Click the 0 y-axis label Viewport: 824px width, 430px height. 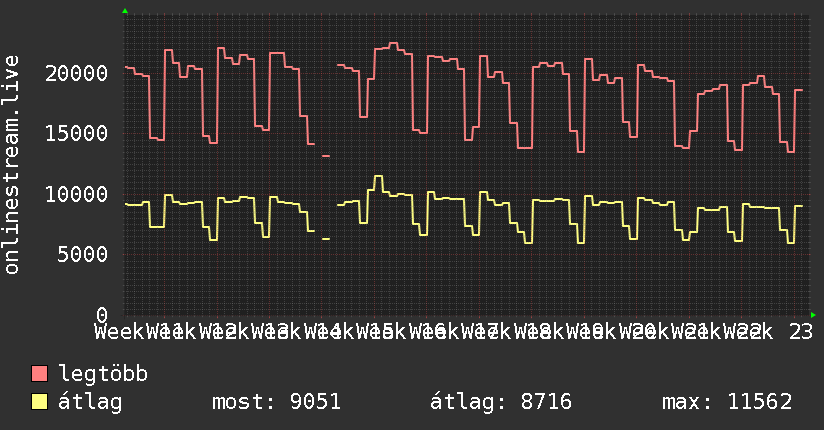click(102, 315)
